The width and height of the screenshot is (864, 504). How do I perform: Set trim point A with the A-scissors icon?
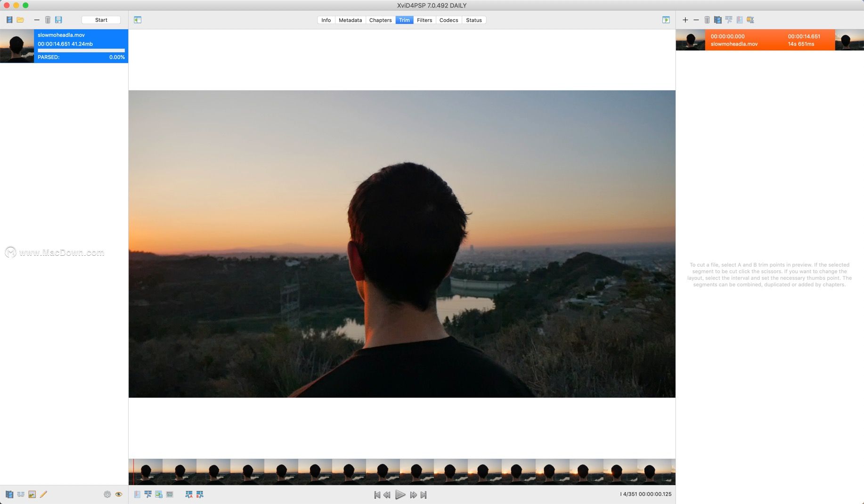(x=189, y=495)
